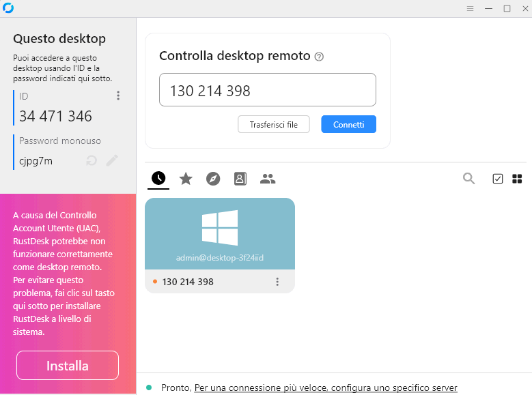The height and width of the screenshot is (395, 532).
Task: Switch to the discovered compass tab
Action: pyautogui.click(x=213, y=179)
